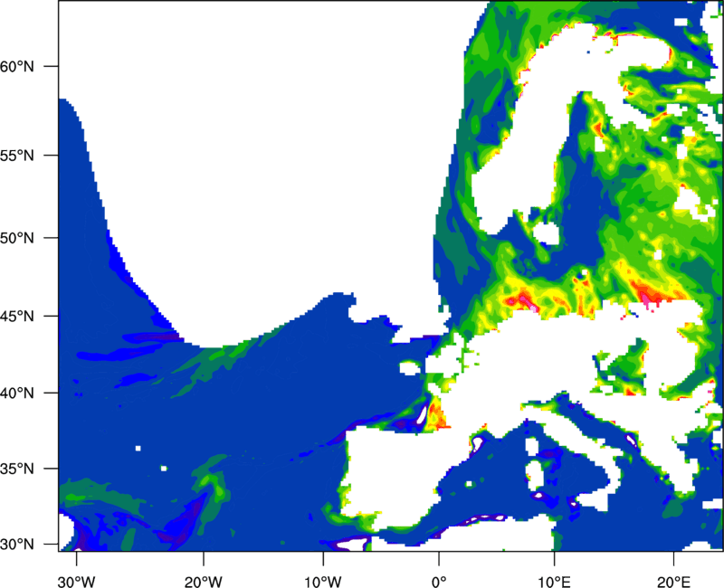Click the 20°E longitude label

click(x=673, y=582)
